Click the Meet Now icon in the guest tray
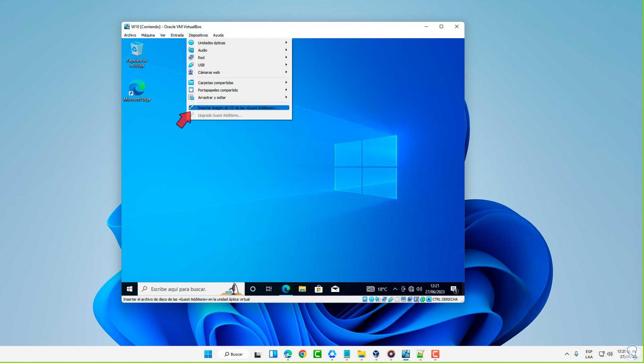Image resolution: width=644 pixels, height=363 pixels. [x=403, y=289]
